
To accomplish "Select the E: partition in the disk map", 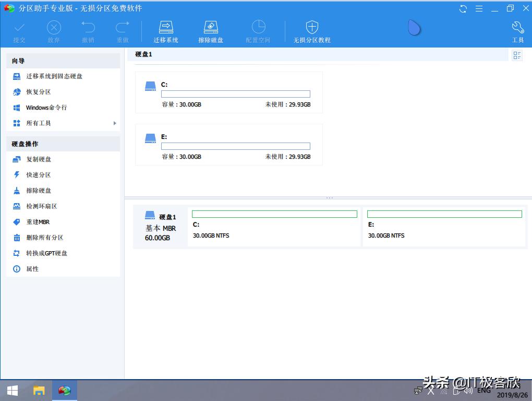I will click(444, 227).
